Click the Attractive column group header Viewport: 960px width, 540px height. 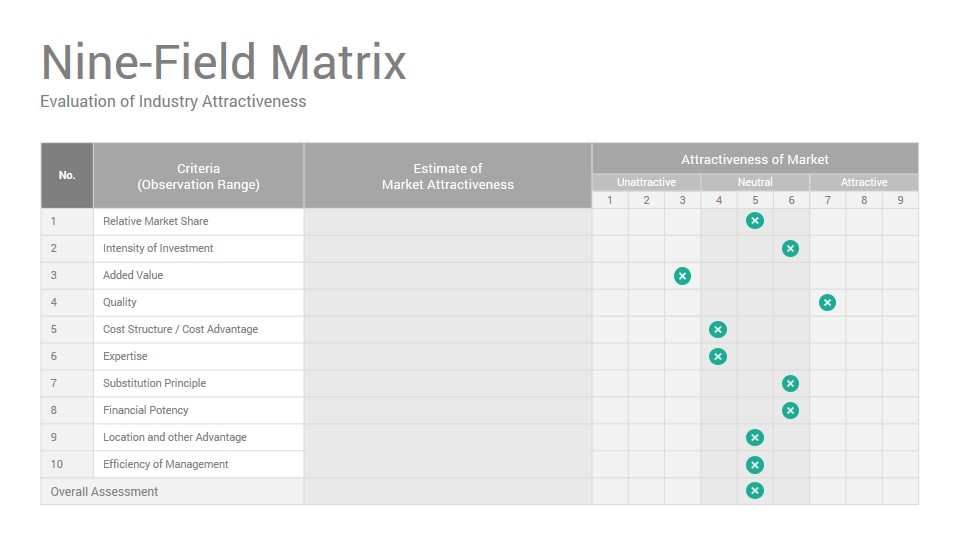pyautogui.click(x=864, y=182)
